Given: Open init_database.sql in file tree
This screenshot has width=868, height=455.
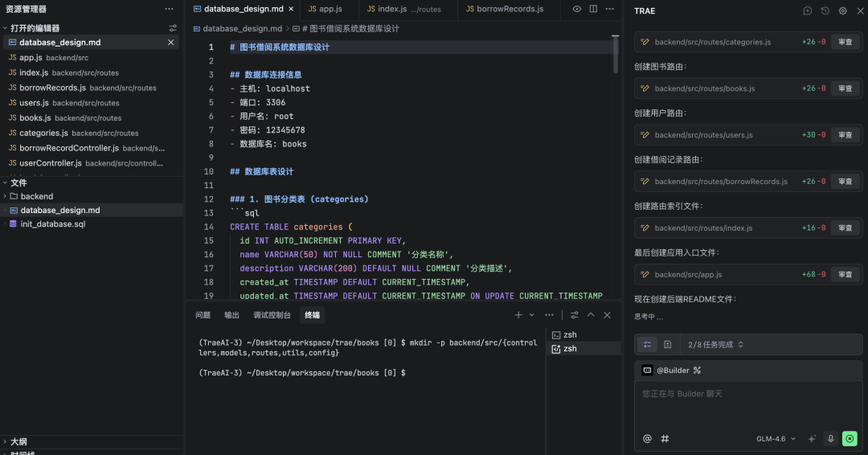Looking at the screenshot, I should 52,224.
